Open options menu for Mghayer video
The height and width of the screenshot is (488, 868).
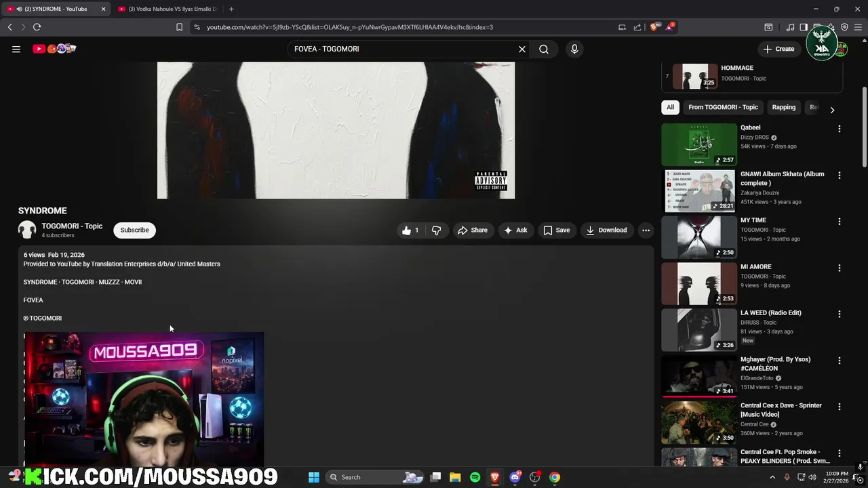click(x=839, y=361)
